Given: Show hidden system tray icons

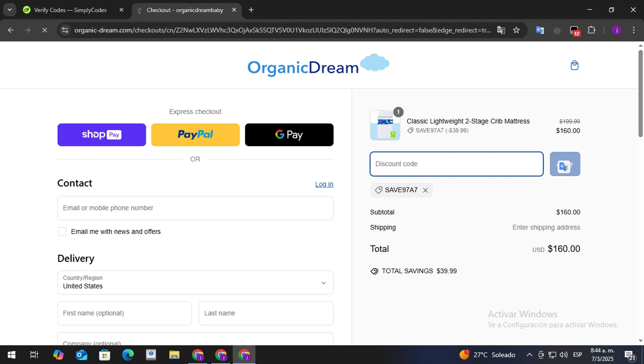Looking at the screenshot, I should point(529,355).
